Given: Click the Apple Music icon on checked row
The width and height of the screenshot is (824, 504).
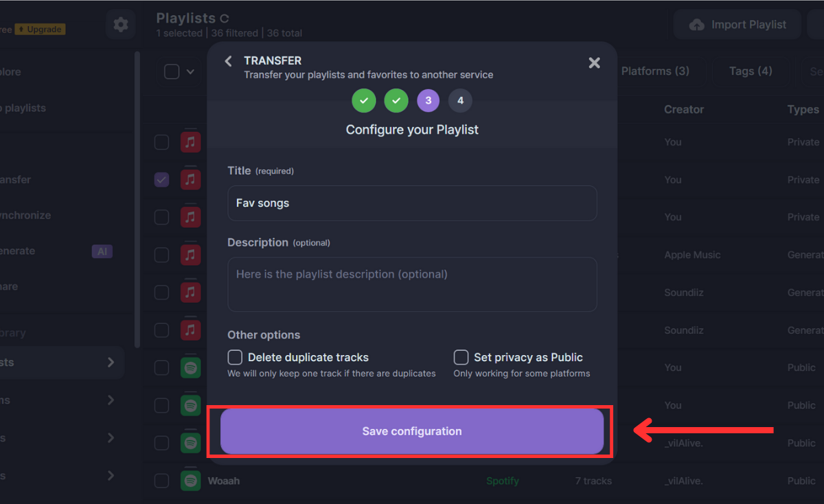Looking at the screenshot, I should coord(190,180).
